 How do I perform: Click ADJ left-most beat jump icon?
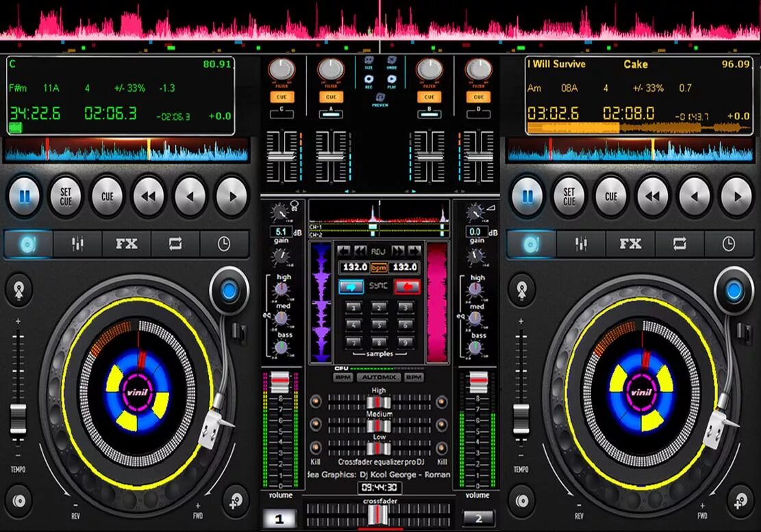(x=343, y=251)
